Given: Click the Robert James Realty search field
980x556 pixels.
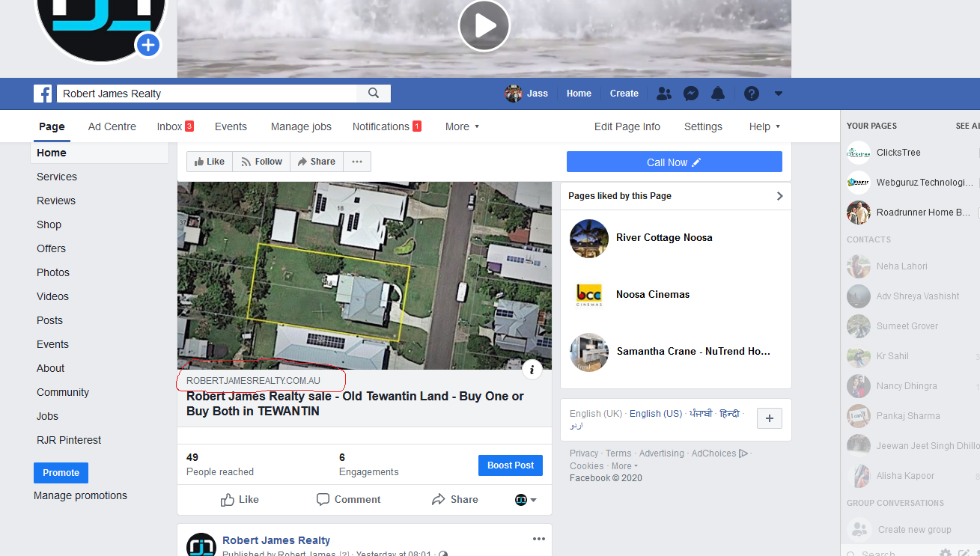Looking at the screenshot, I should (210, 94).
